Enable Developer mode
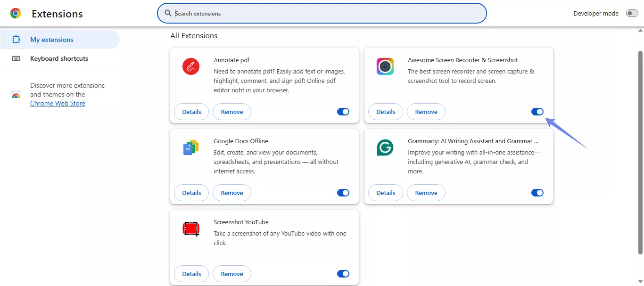This screenshot has width=644, height=286. 632,13
